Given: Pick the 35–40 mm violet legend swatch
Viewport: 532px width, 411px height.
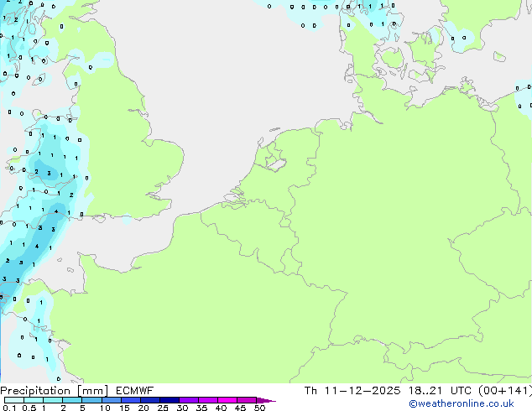Looking at the screenshot, I should 208,400.
